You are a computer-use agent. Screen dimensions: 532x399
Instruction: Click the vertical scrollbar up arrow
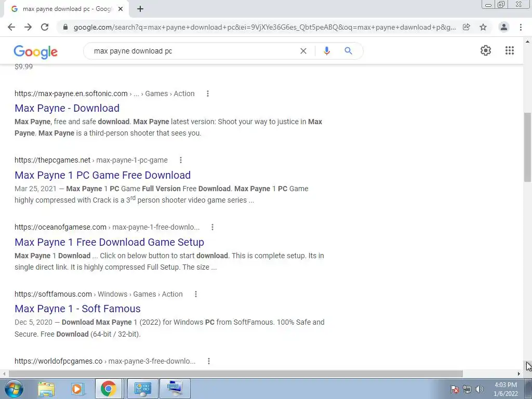(x=528, y=42)
